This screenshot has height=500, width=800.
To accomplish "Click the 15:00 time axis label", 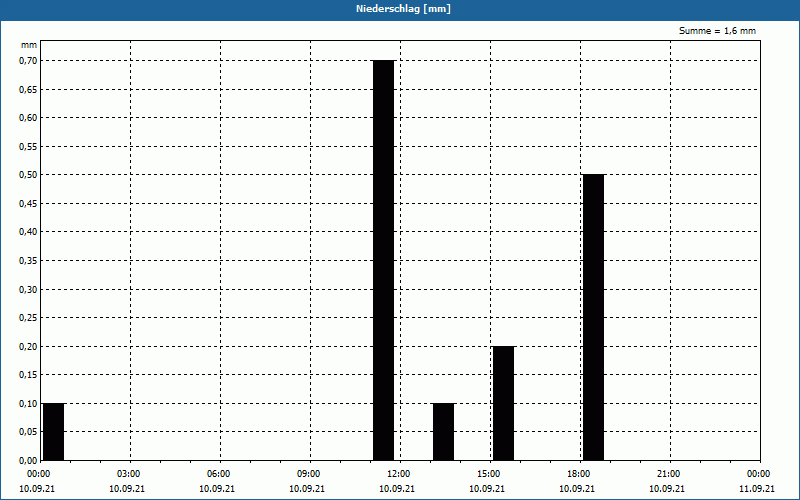I will click(488, 474).
